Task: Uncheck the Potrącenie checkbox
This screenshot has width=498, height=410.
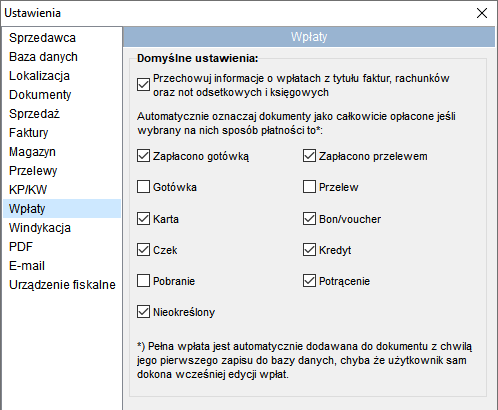Action: point(309,281)
